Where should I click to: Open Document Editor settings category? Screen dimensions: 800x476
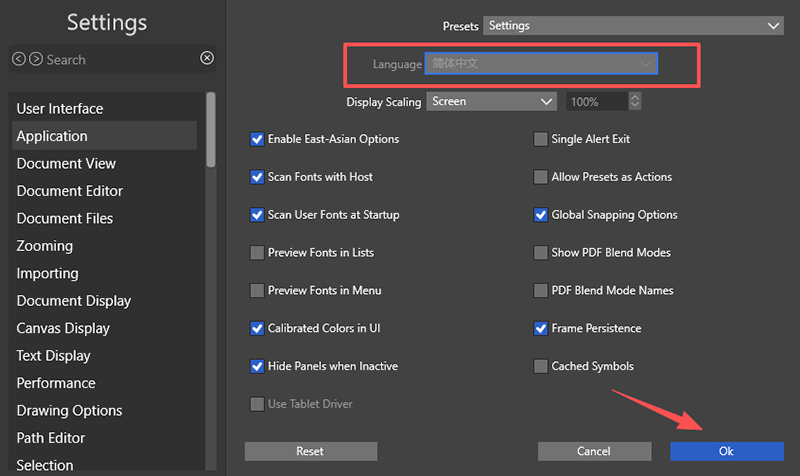(x=104, y=191)
